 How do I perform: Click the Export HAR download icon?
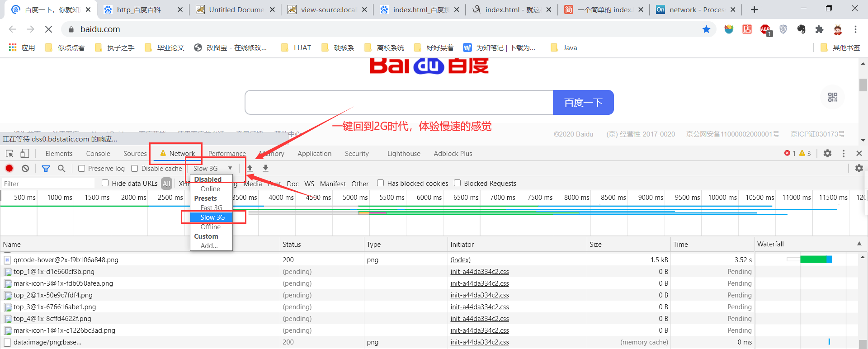(x=266, y=168)
